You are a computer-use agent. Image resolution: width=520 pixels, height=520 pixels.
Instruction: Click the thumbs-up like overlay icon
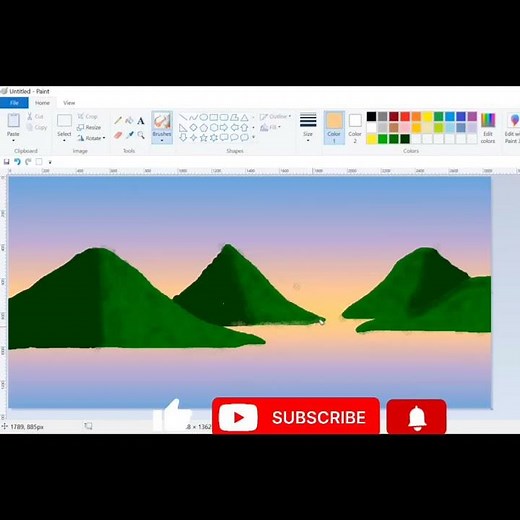pyautogui.click(x=173, y=415)
